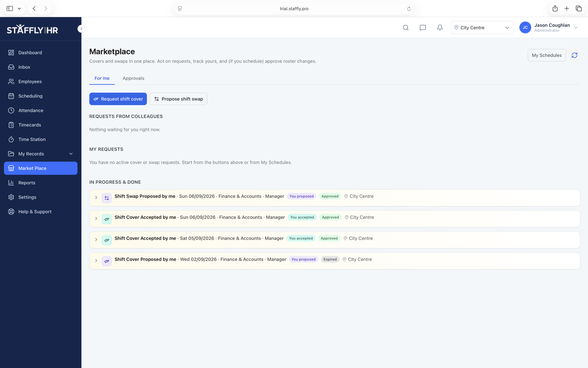Click the refresh icon beside My Schedules
The width and height of the screenshot is (588, 368).
pyautogui.click(x=574, y=55)
